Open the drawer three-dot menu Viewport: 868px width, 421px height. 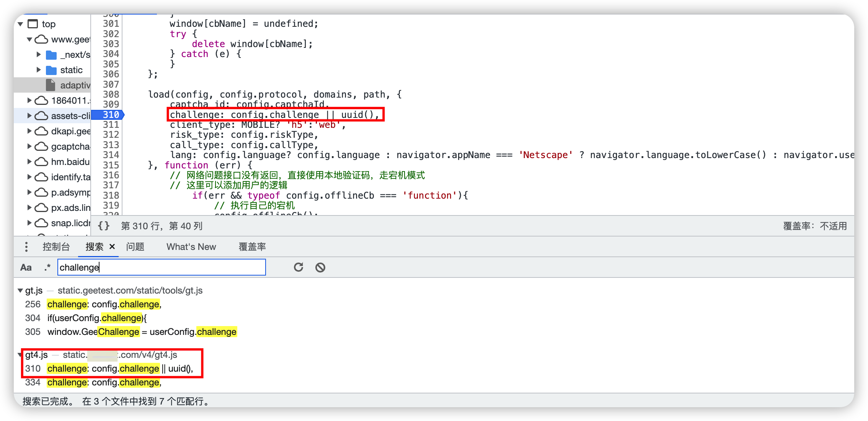26,247
